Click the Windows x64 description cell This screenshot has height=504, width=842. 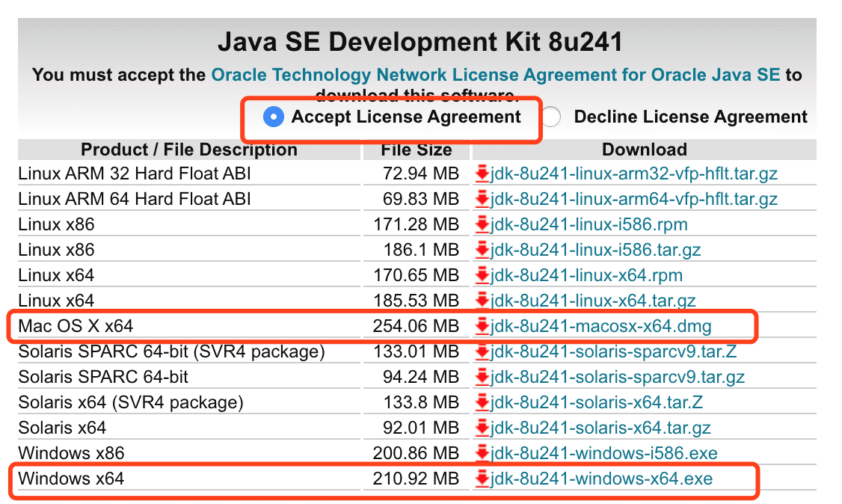point(189,479)
